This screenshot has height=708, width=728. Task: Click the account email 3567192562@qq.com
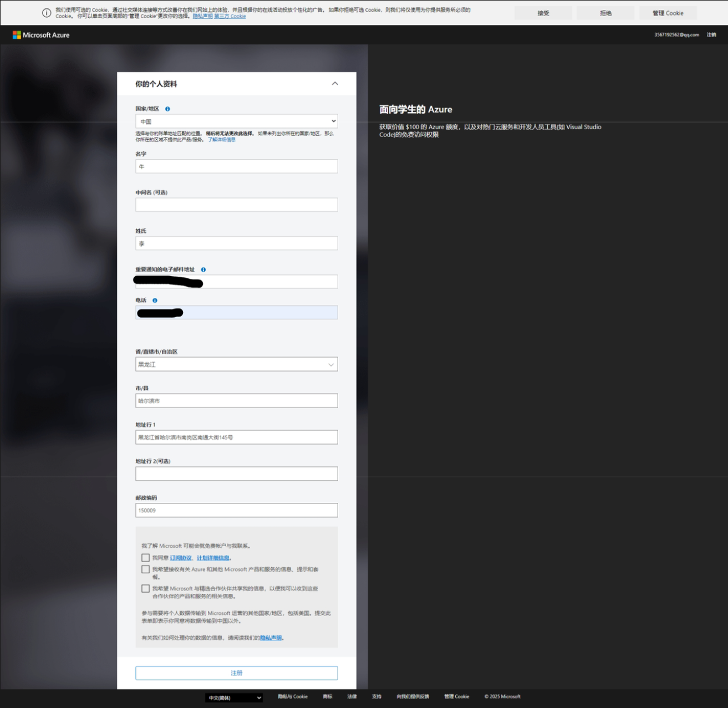click(676, 35)
